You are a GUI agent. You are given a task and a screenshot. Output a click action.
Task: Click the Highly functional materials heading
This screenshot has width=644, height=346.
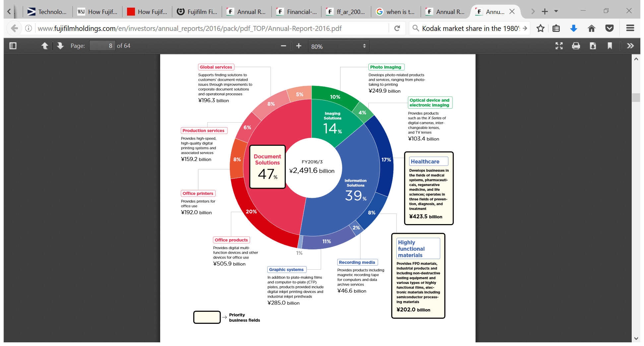coord(419,249)
